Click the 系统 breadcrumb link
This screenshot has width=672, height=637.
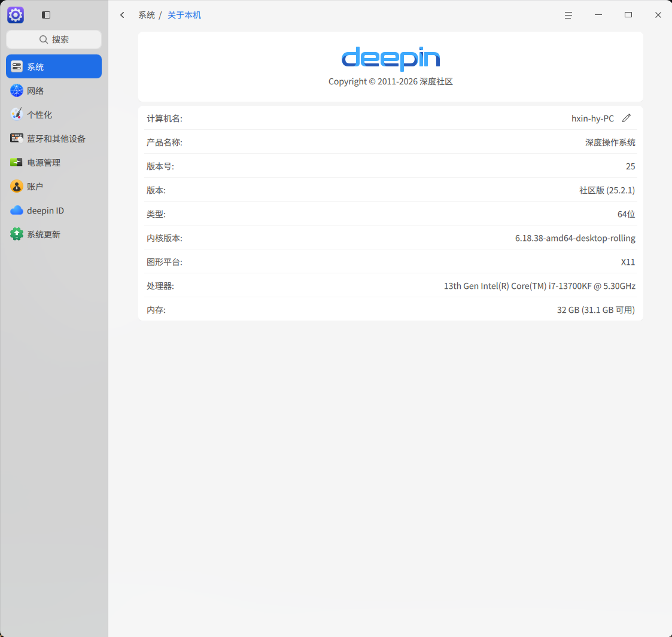coord(147,15)
